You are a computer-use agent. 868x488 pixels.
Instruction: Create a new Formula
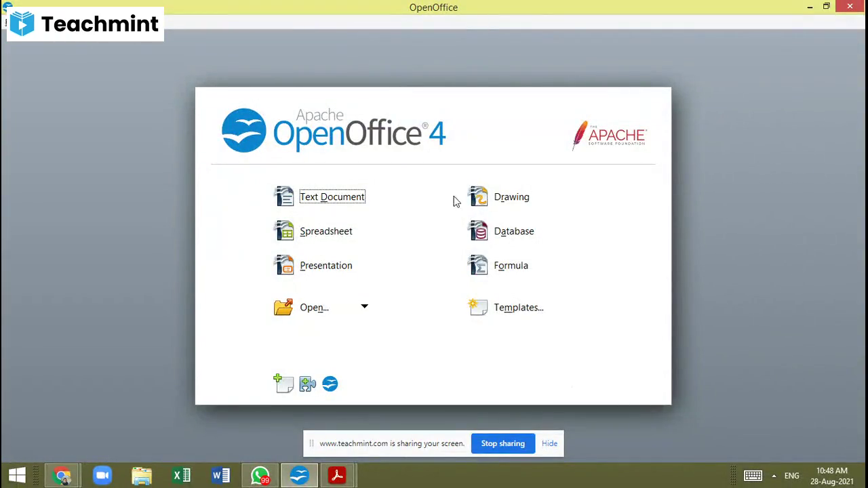click(511, 266)
